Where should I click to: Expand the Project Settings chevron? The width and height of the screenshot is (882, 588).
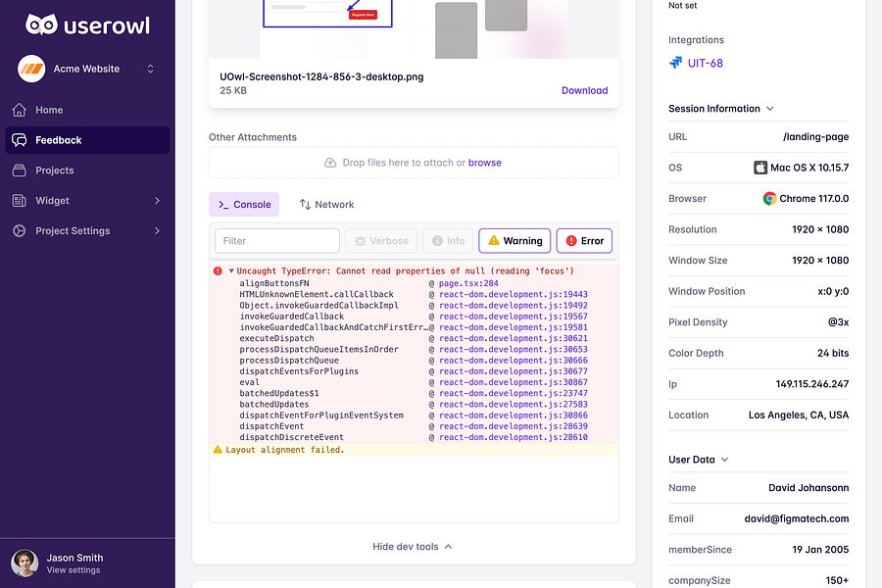click(x=157, y=230)
